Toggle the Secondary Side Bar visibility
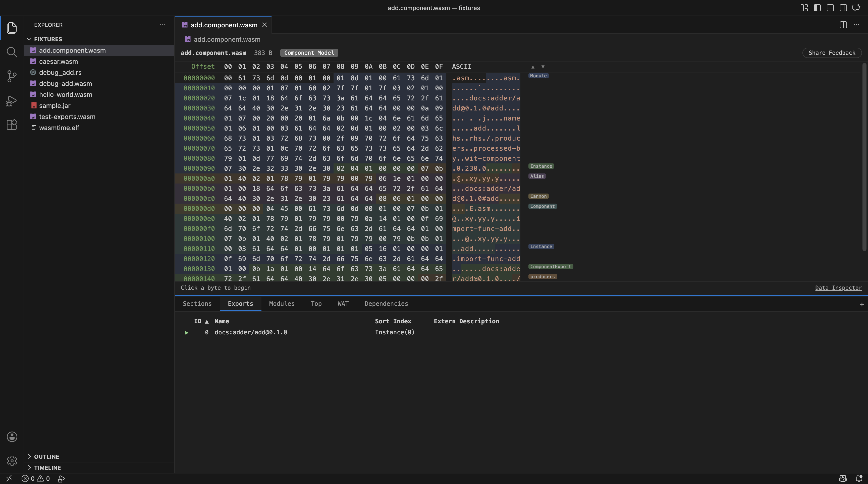Viewport: 868px width, 484px height. click(x=843, y=8)
